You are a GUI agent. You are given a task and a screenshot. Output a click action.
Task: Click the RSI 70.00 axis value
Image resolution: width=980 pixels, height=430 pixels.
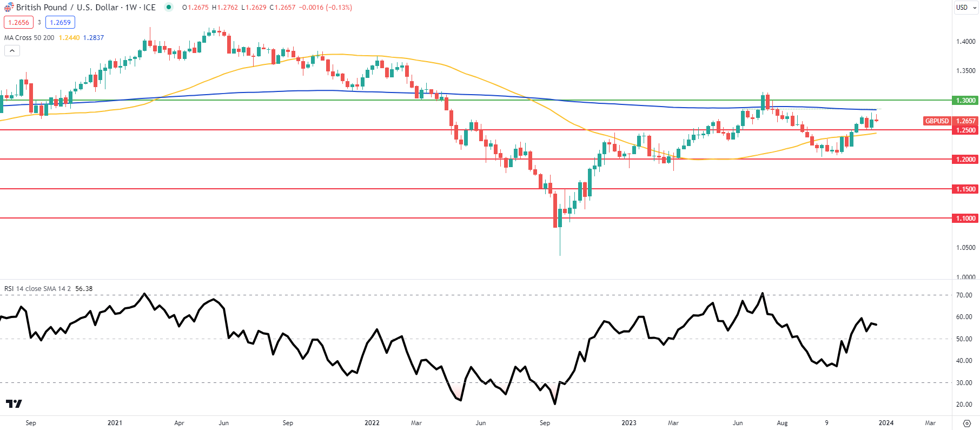[964, 295]
